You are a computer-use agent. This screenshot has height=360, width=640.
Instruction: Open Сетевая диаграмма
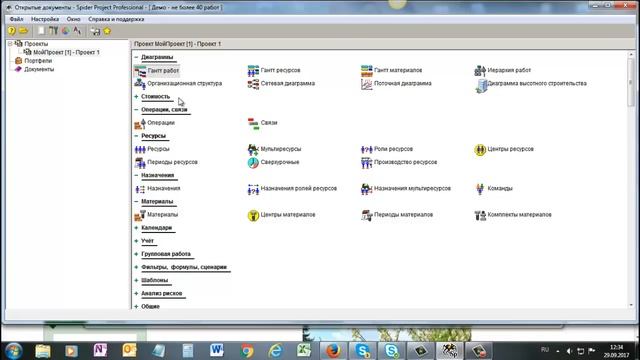(281, 84)
